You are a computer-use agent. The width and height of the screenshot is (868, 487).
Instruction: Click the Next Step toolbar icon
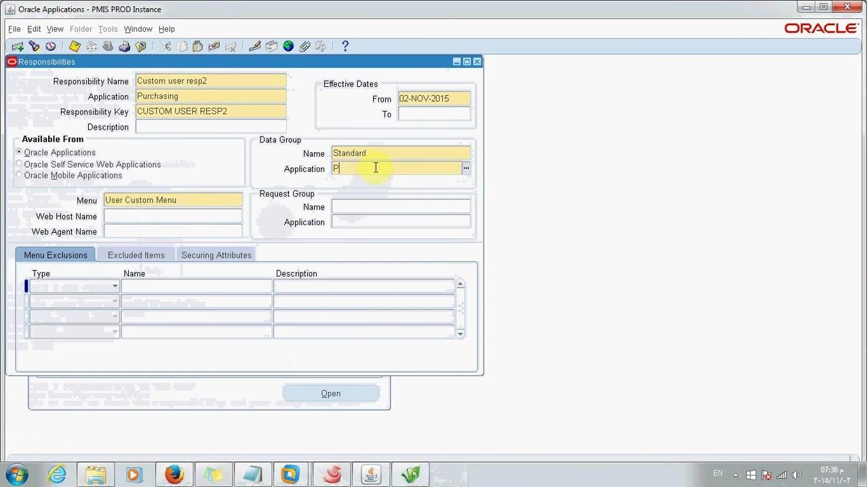tap(91, 46)
